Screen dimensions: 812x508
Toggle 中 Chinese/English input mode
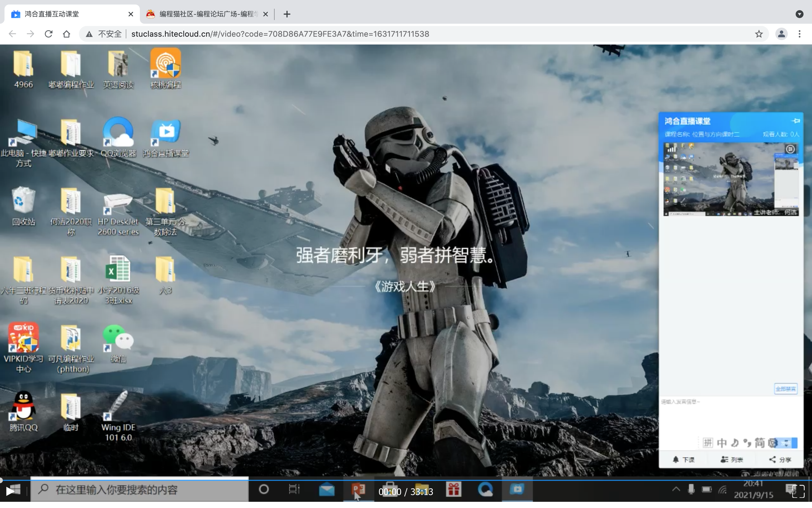pos(722,443)
